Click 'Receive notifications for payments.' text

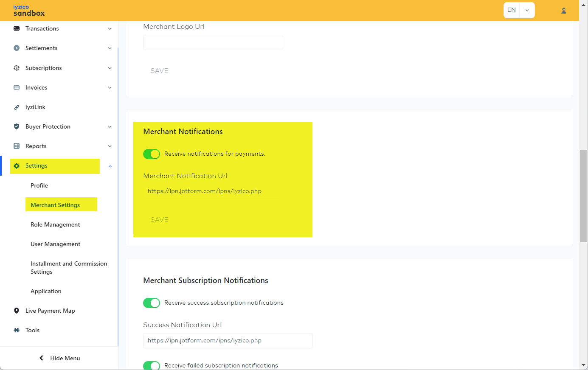[215, 154]
